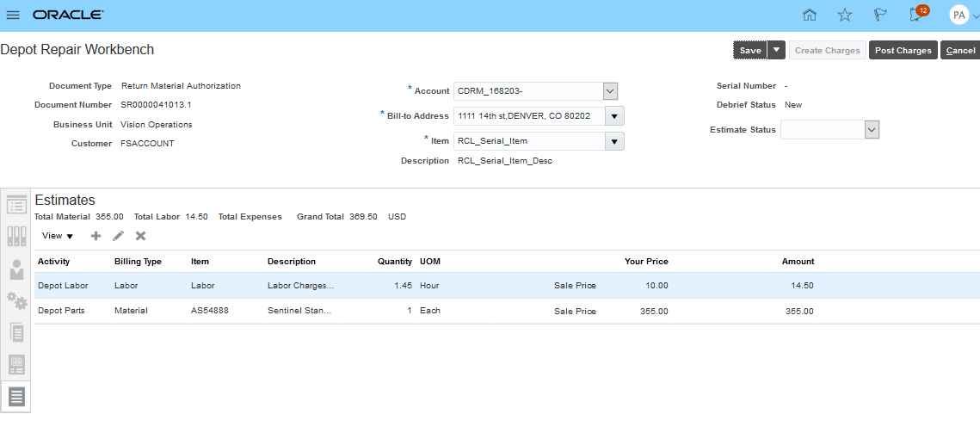Expand the Save button dropdown arrow
The width and height of the screenshot is (980, 439).
click(776, 51)
